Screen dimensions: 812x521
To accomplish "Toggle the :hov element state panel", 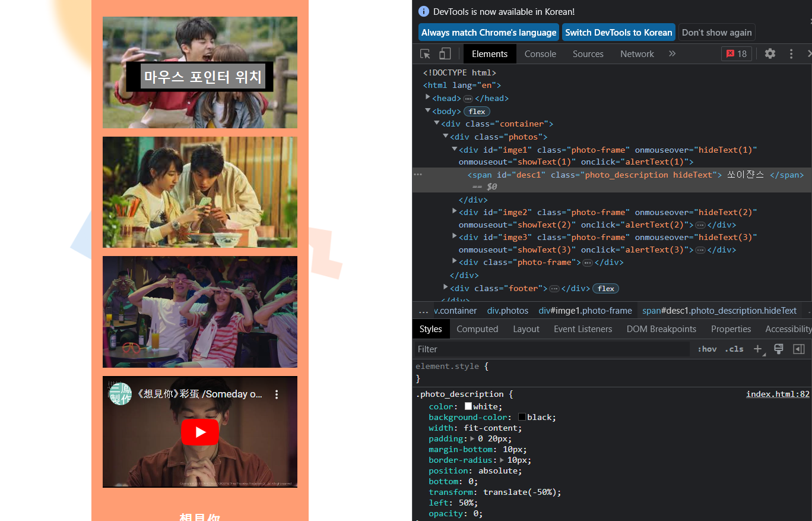I will pos(707,349).
